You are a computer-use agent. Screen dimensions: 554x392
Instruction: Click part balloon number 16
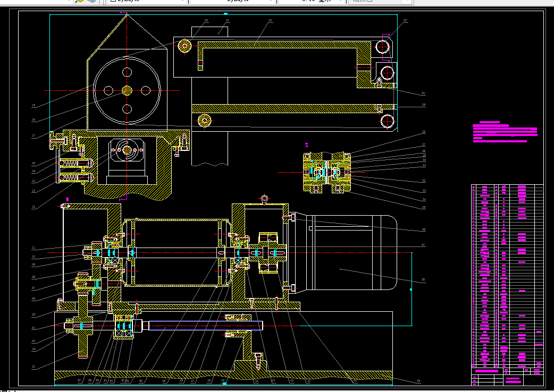[x=33, y=164]
